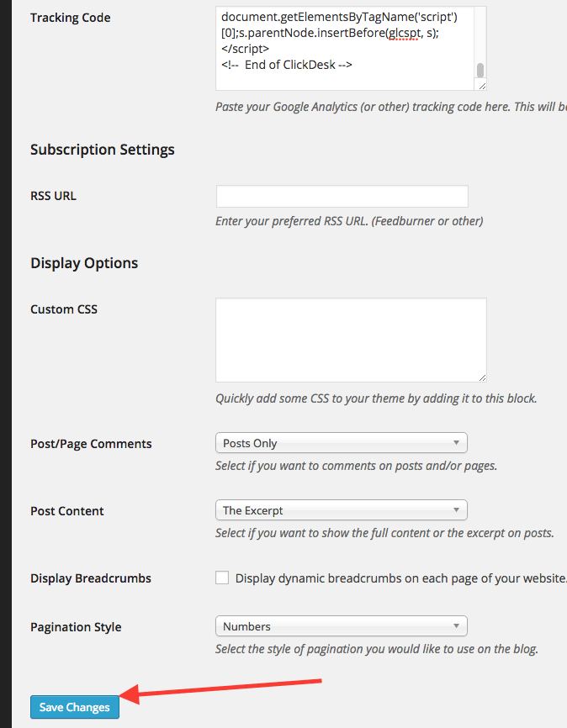Open the Post Content dropdown
The width and height of the screenshot is (567, 728).
pos(342,510)
